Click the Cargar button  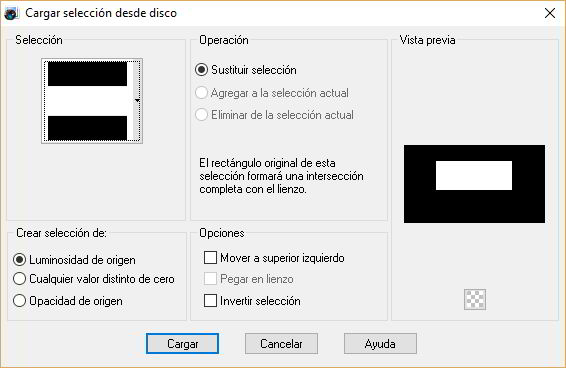(x=182, y=343)
